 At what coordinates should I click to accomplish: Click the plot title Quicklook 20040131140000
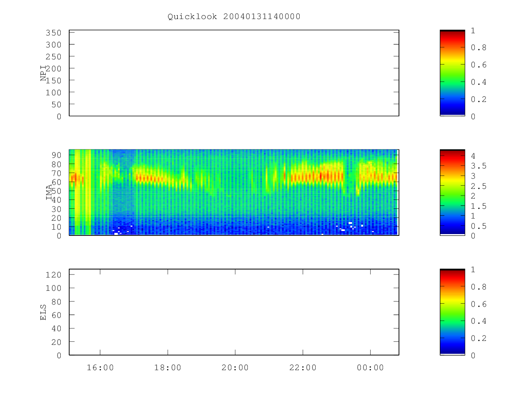click(x=234, y=16)
